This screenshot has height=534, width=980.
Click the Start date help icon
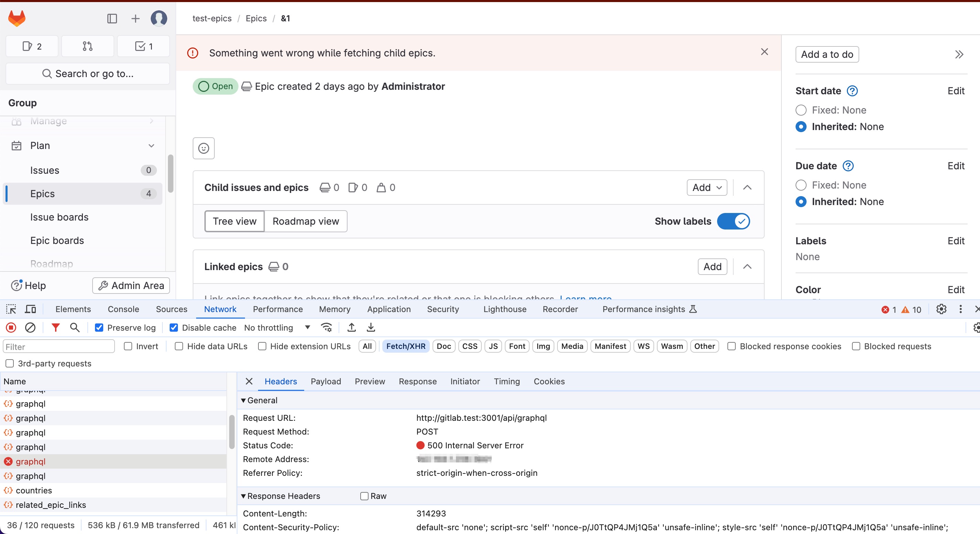tap(852, 91)
